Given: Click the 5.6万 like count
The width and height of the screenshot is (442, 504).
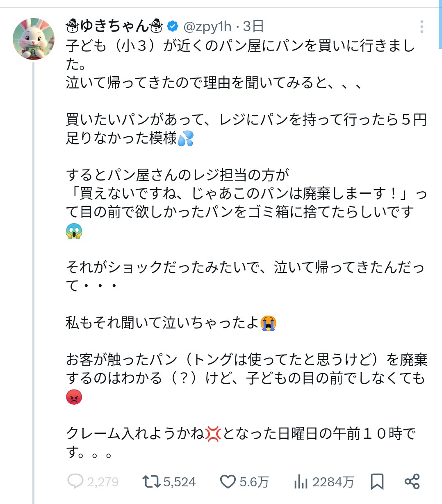Looking at the screenshot, I should click(254, 482).
